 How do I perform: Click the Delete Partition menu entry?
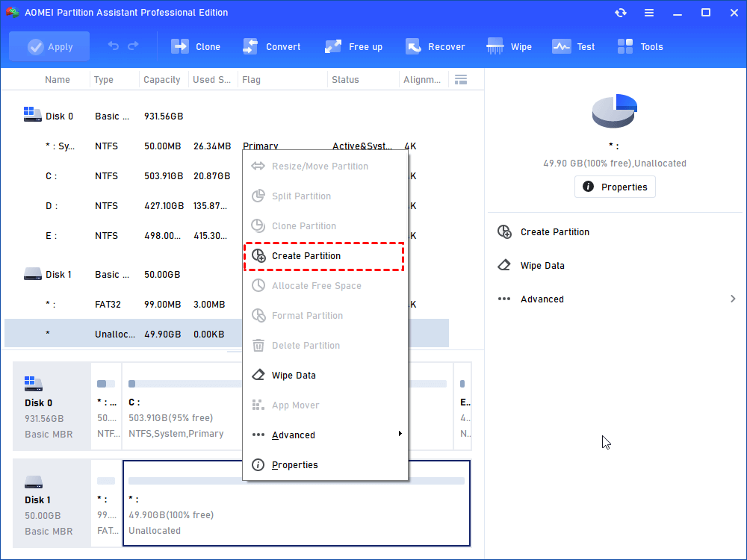[325, 345]
